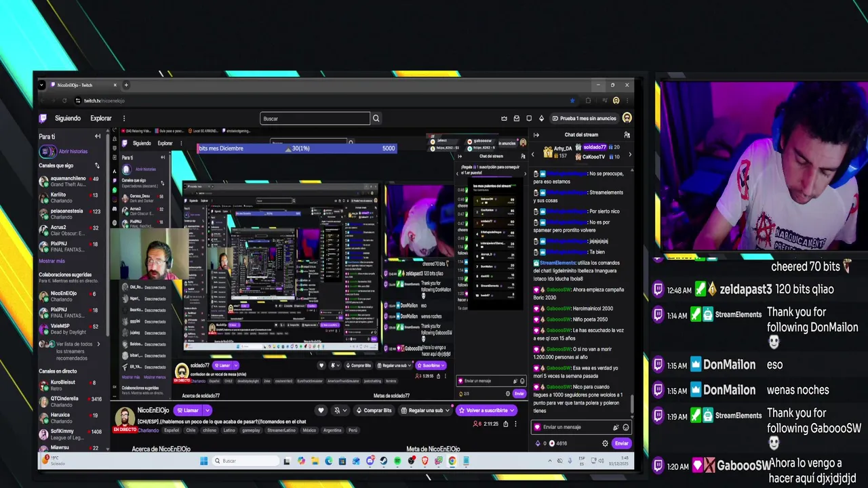The height and width of the screenshot is (488, 868).
Task: Open Brave browser from the taskbar
Action: pos(425,461)
